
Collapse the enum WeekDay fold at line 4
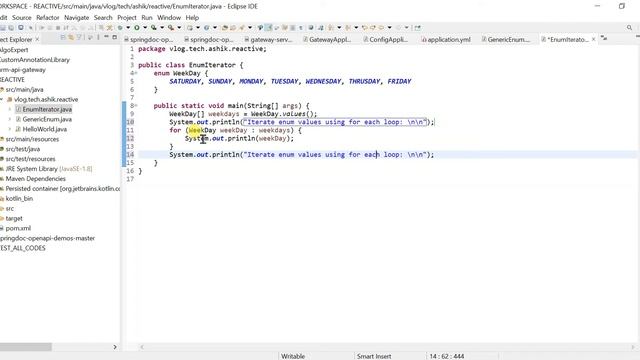[136, 73]
